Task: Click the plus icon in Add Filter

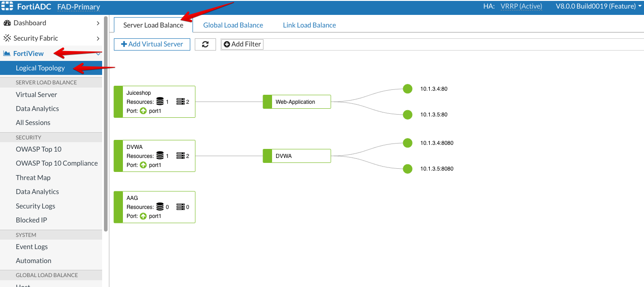Action: tap(227, 44)
